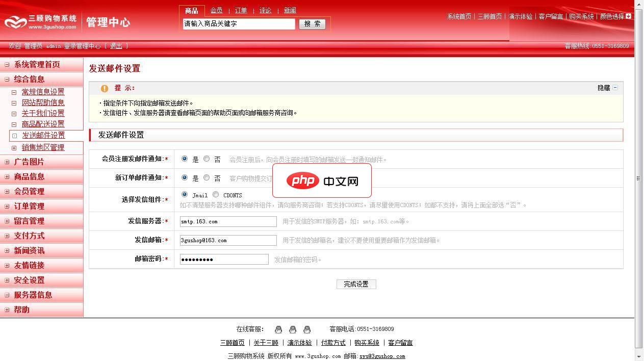This screenshot has width=644, height=361.
Task: Click the orange tip warning icon
Action: point(105,88)
